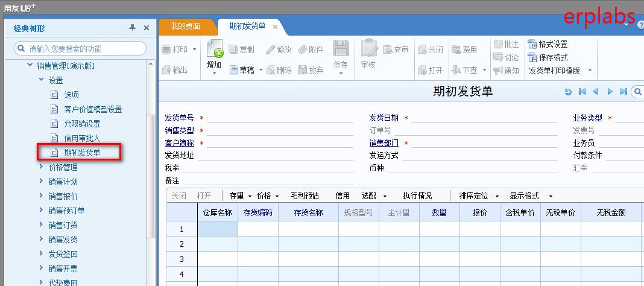Click the 批注 annotation icon
This screenshot has height=286, width=644.
tap(498, 44)
